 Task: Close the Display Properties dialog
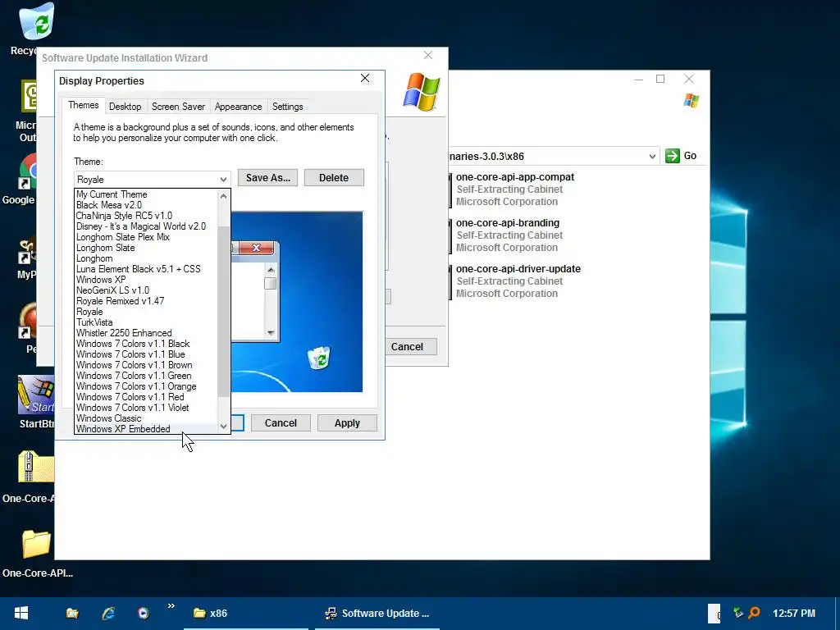[x=365, y=78]
